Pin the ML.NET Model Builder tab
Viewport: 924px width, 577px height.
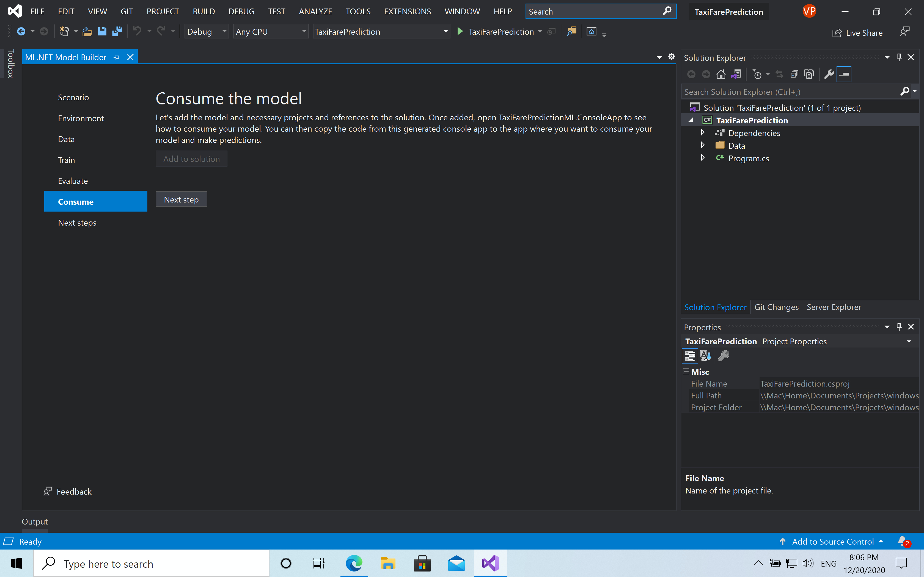click(116, 57)
